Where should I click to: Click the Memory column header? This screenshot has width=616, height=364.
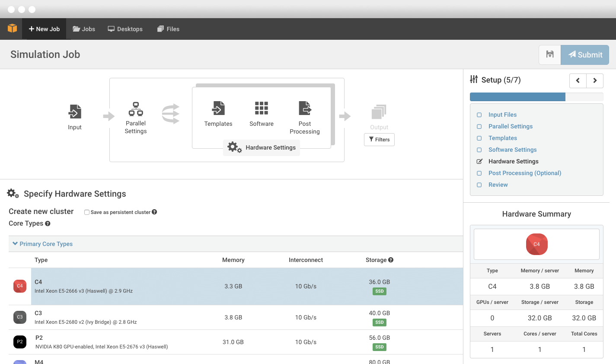click(x=233, y=260)
